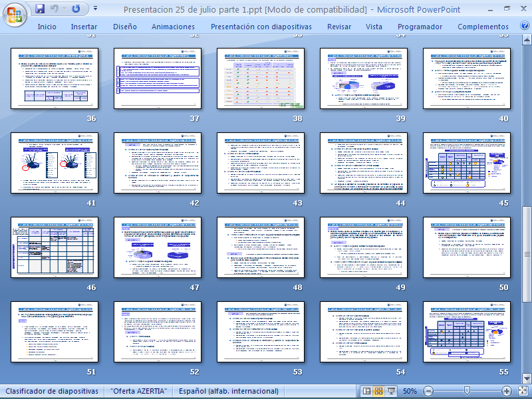This screenshot has height=399, width=532.
Task: Select slide 44 thumbnail
Action: point(364,163)
